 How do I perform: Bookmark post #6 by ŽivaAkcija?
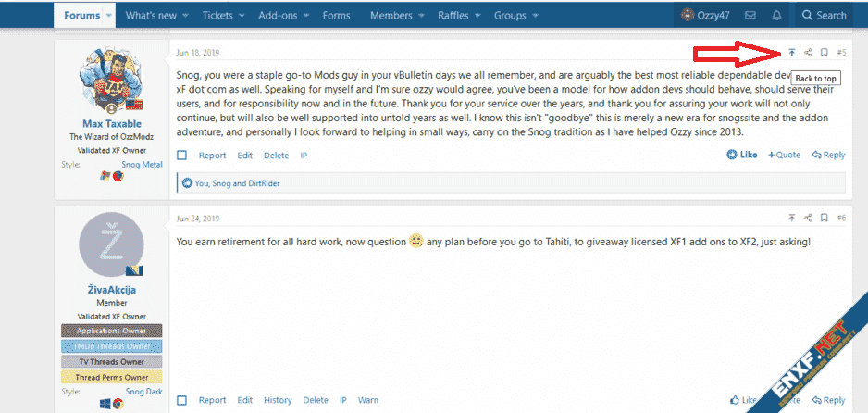pos(824,218)
